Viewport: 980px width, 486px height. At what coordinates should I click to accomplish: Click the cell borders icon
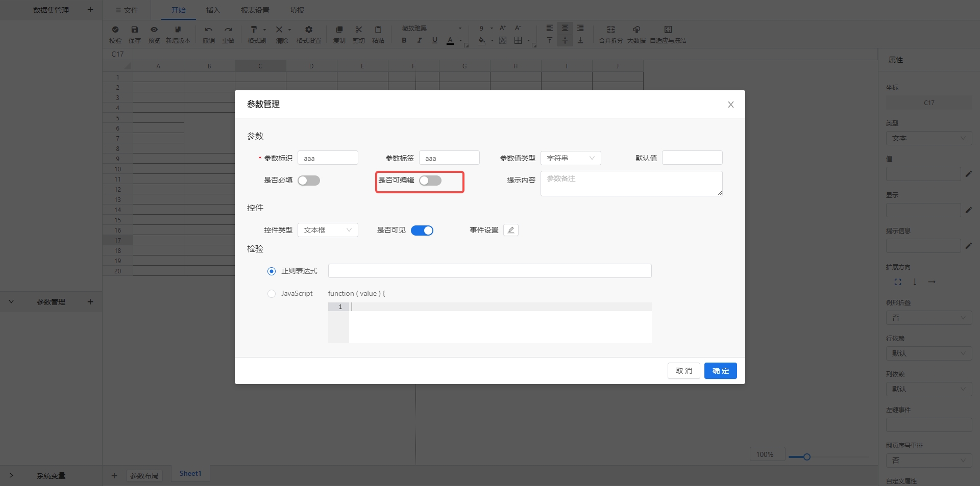518,40
